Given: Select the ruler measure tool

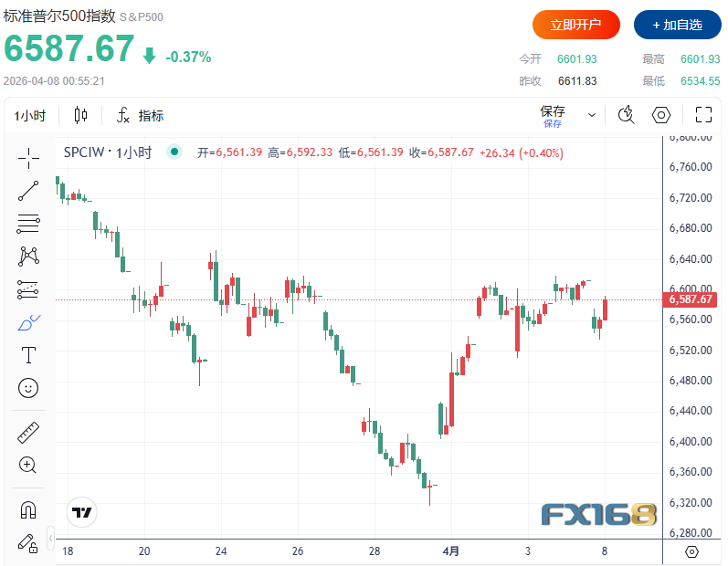Looking at the screenshot, I should [x=28, y=433].
